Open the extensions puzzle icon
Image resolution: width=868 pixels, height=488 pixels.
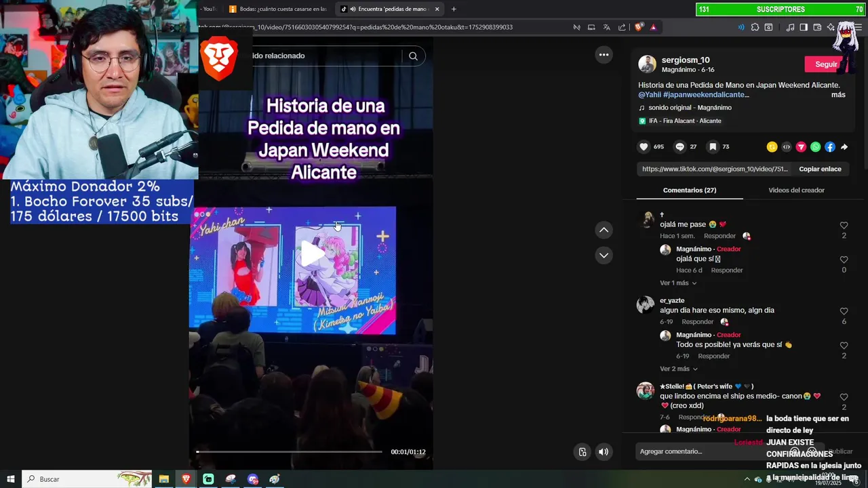click(x=755, y=27)
